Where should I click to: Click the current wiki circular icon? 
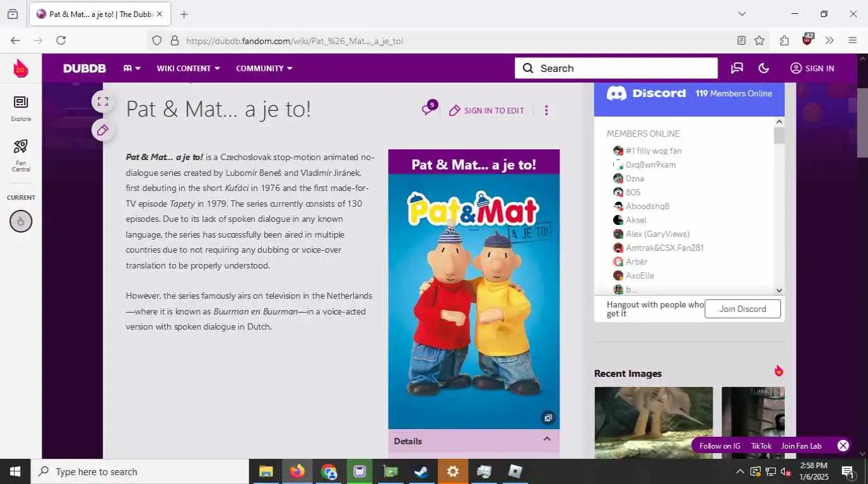pos(21,221)
